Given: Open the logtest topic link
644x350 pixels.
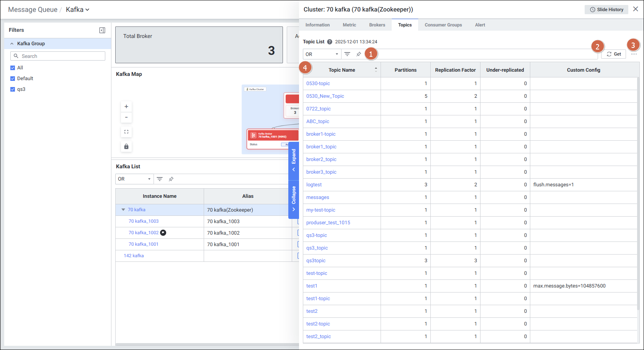Looking at the screenshot, I should (x=314, y=185).
